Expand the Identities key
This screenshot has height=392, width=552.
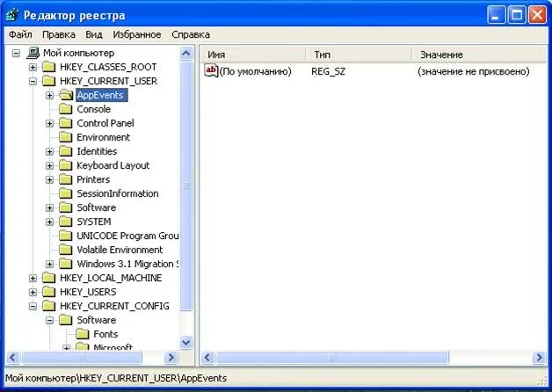[x=49, y=151]
